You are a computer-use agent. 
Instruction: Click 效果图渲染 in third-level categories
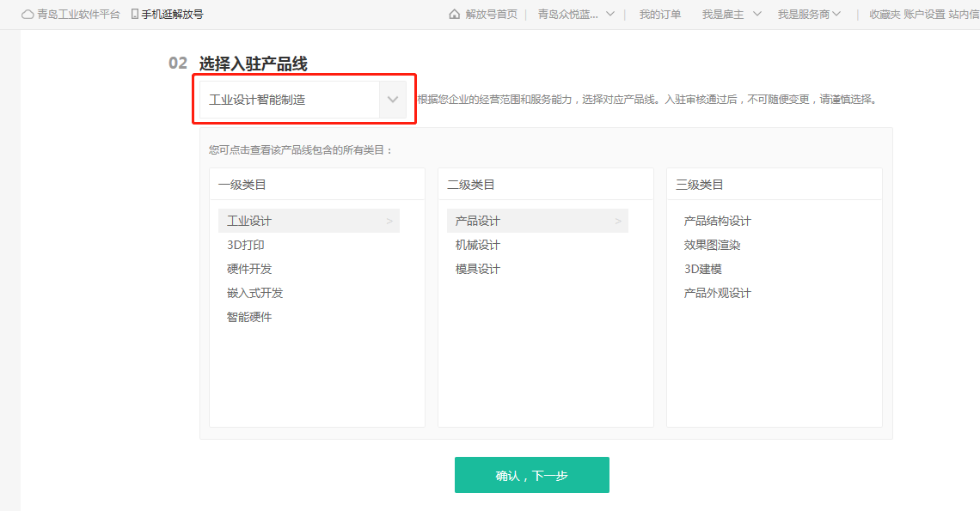coord(712,246)
